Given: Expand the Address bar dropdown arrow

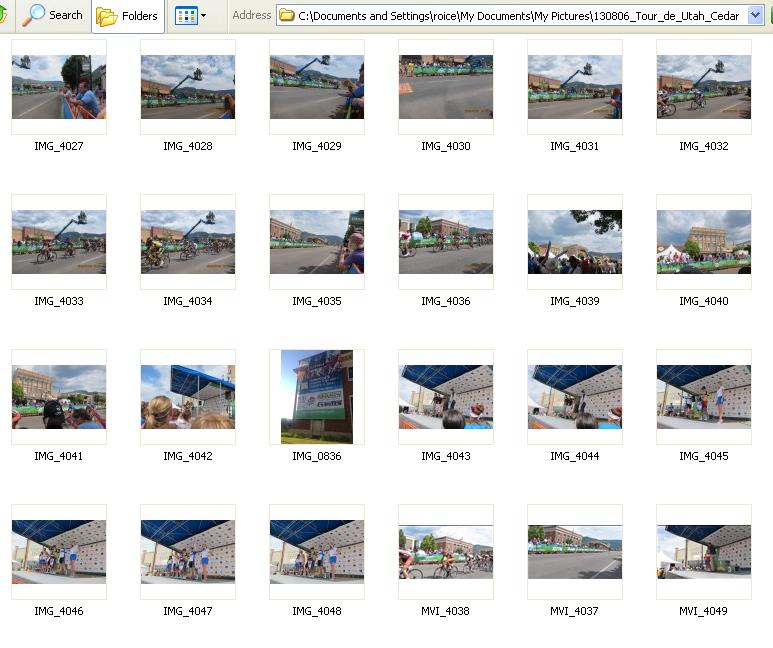Looking at the screenshot, I should (x=755, y=16).
